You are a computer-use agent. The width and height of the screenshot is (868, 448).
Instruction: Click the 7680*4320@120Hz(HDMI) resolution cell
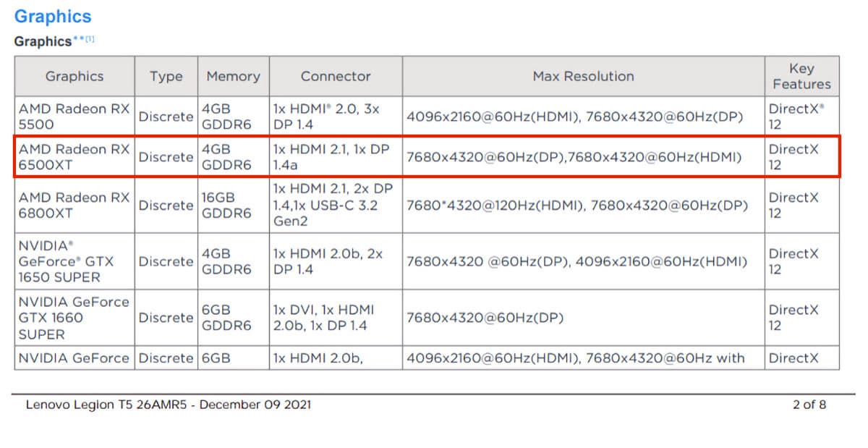[577, 206]
